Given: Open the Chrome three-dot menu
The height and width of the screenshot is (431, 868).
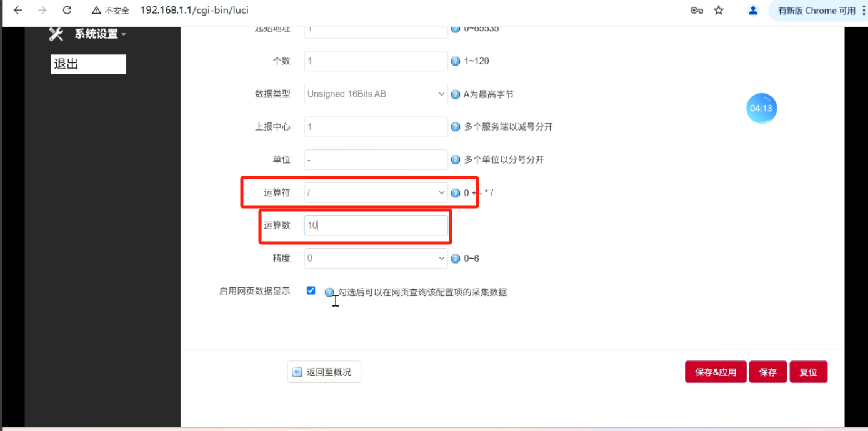Looking at the screenshot, I should 862,10.
